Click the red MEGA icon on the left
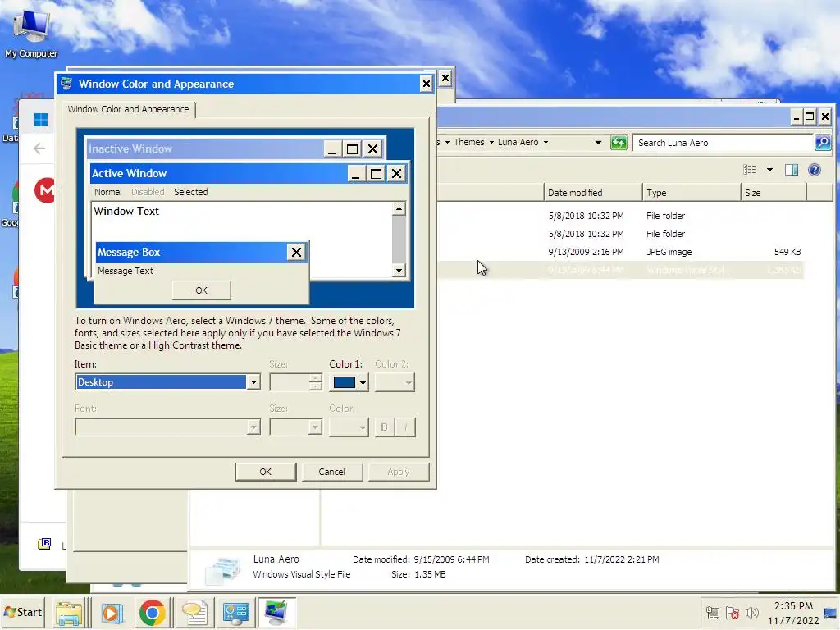This screenshot has width=840, height=630. pos(45,190)
